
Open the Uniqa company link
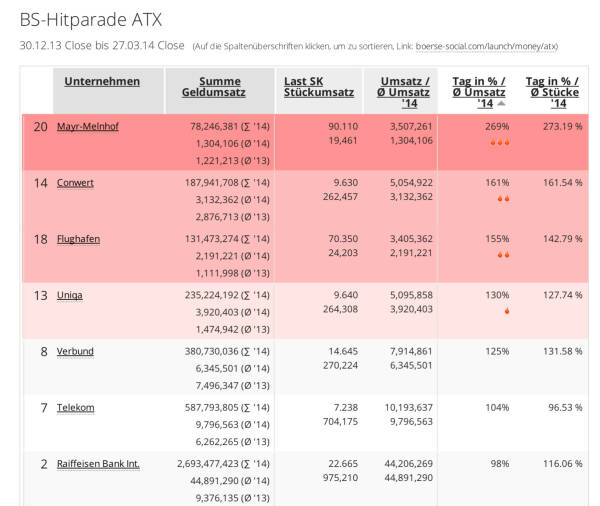70,295
